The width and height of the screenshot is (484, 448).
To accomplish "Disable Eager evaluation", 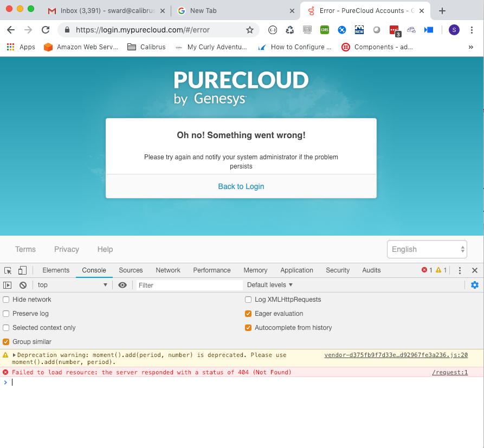I will point(248,313).
